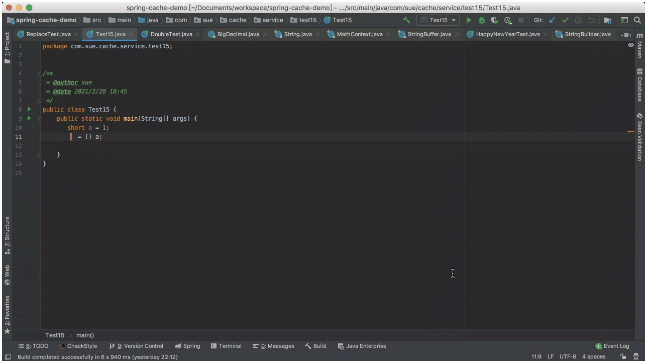
Task: Toggle the Favorites tool window sidebar button
Action: point(7,314)
